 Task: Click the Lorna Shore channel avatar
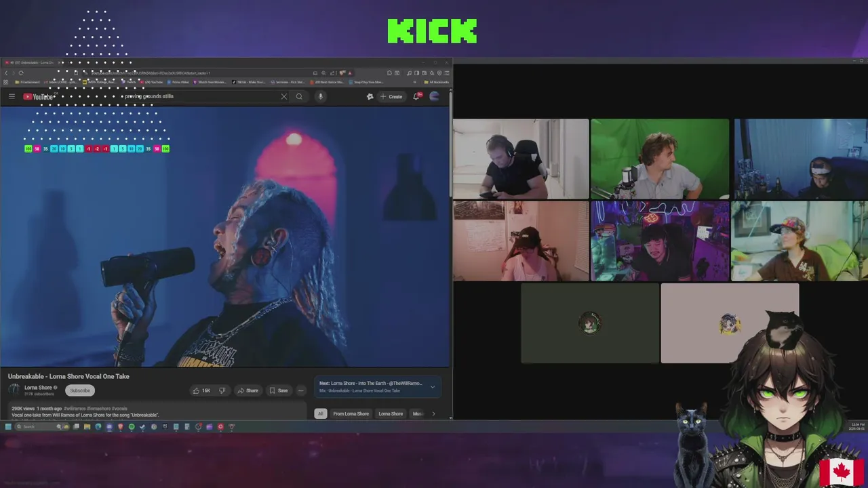[x=14, y=390]
